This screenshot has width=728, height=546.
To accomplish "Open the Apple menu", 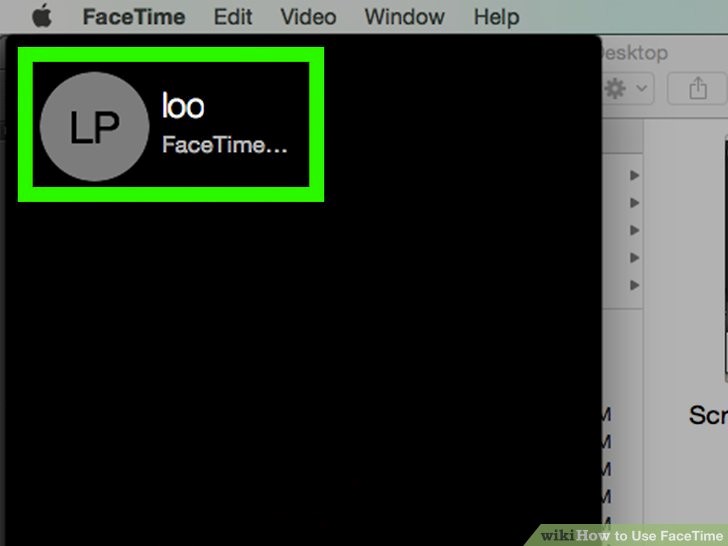I will [x=42, y=16].
